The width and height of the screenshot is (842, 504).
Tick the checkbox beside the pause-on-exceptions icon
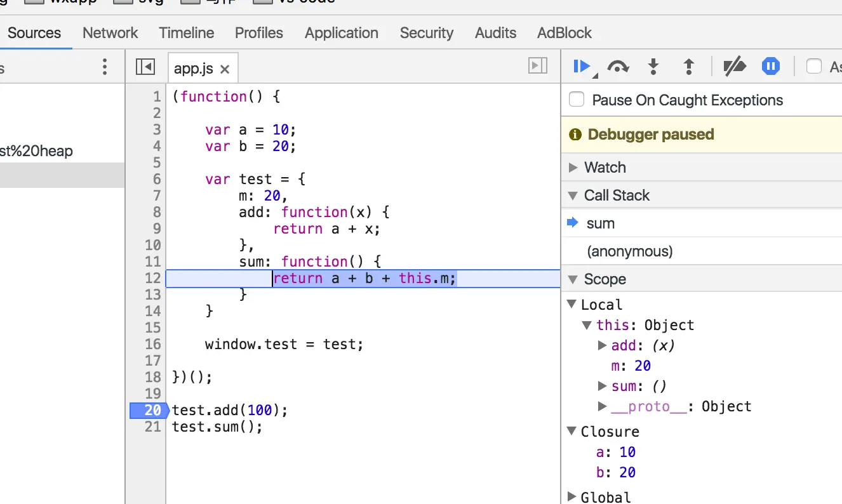[814, 66]
